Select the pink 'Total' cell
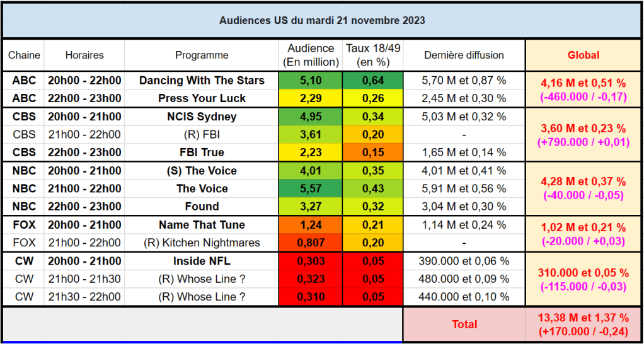 tap(464, 324)
